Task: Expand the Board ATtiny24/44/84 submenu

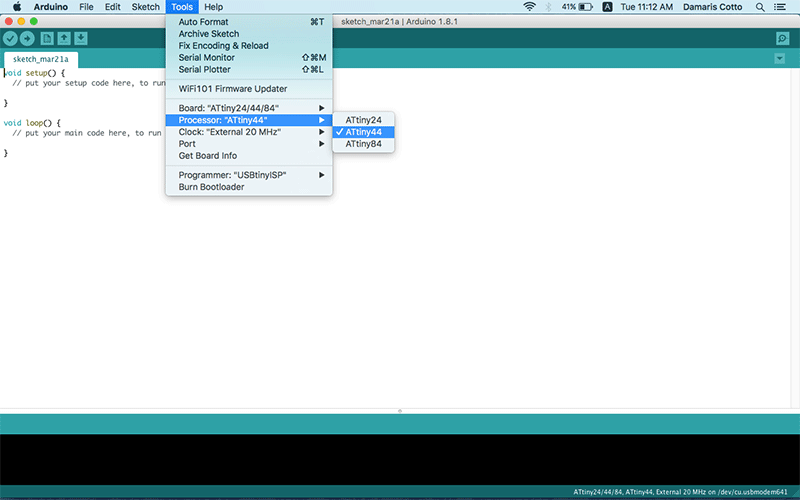Action: point(249,108)
